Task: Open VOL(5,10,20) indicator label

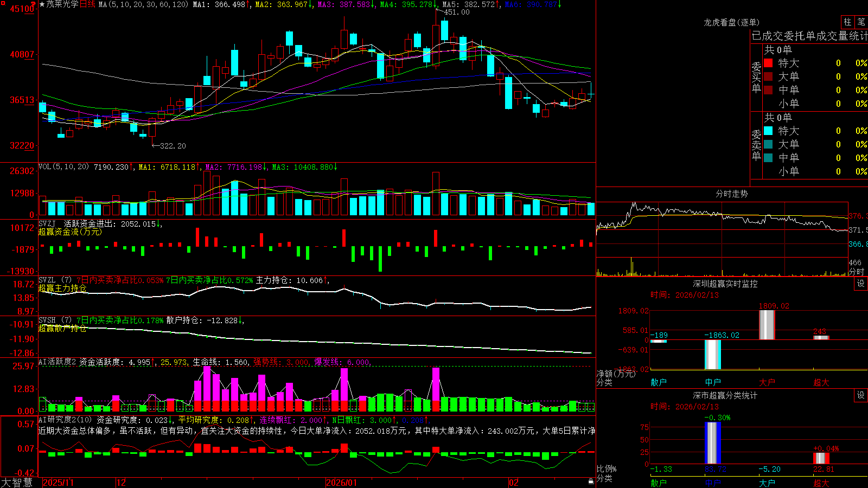Action: point(63,166)
